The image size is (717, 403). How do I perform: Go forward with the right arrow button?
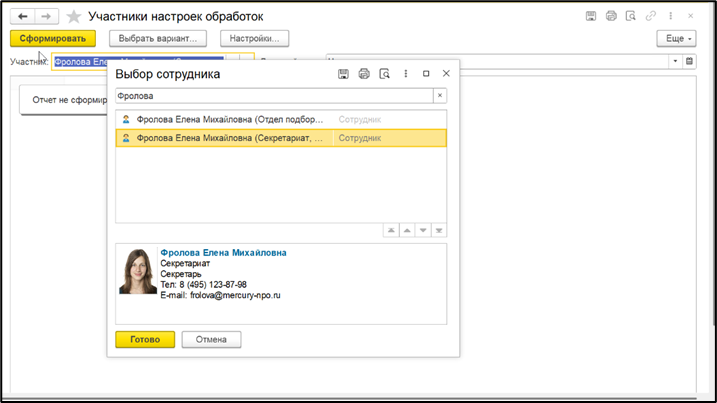[x=46, y=16]
